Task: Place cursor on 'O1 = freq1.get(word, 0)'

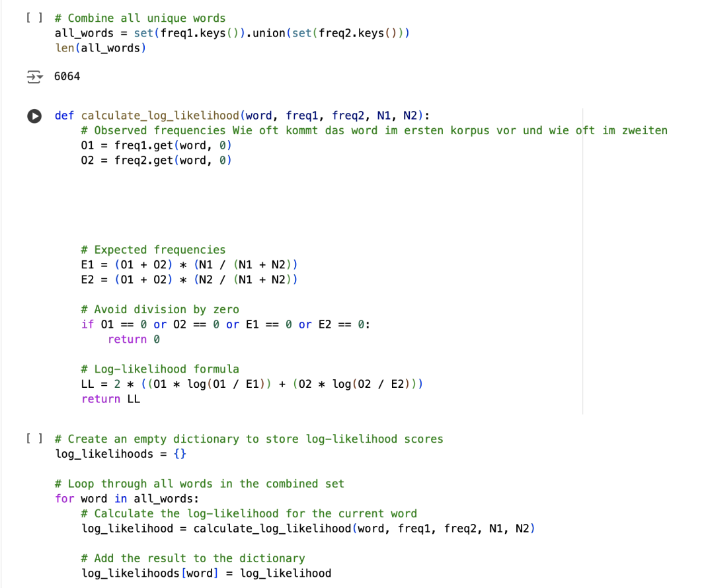Action: [x=156, y=145]
